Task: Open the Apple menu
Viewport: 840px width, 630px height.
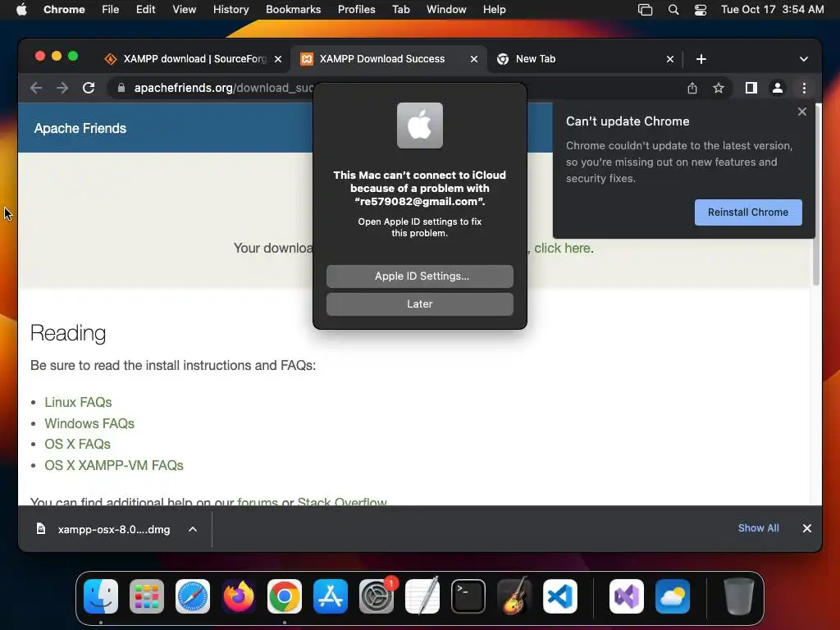Action: click(21, 10)
